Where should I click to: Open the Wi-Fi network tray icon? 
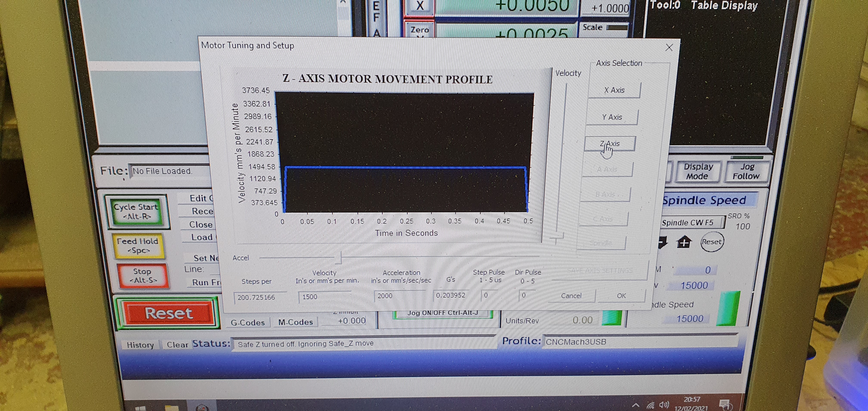pos(650,405)
